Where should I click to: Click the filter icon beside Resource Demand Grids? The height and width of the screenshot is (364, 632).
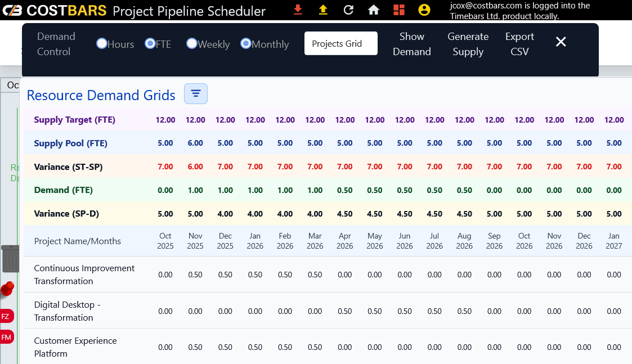196,93
